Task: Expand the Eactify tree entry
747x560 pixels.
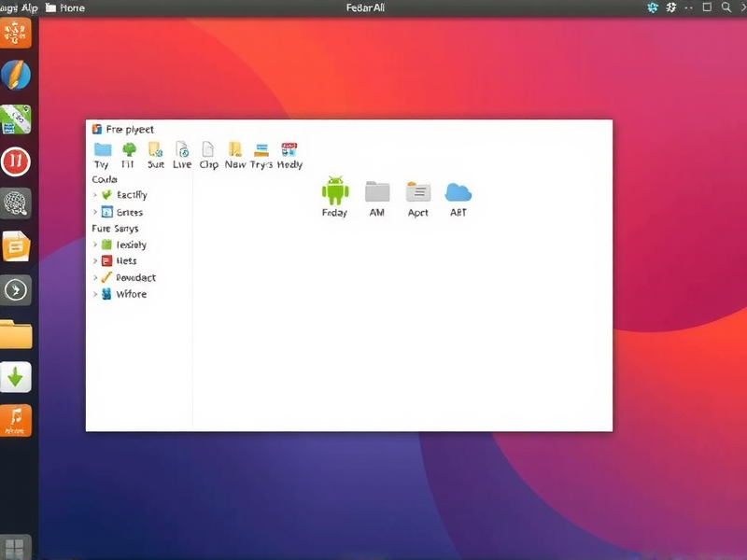Action: point(125,194)
